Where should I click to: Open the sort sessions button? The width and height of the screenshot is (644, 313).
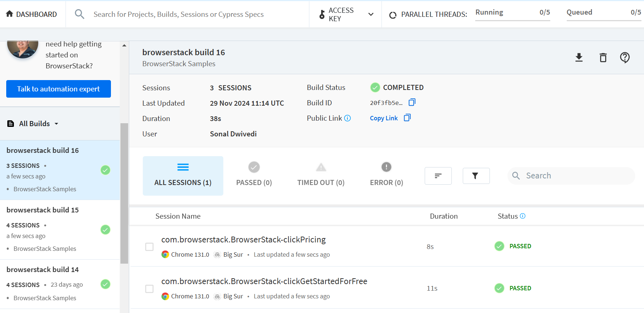[438, 176]
